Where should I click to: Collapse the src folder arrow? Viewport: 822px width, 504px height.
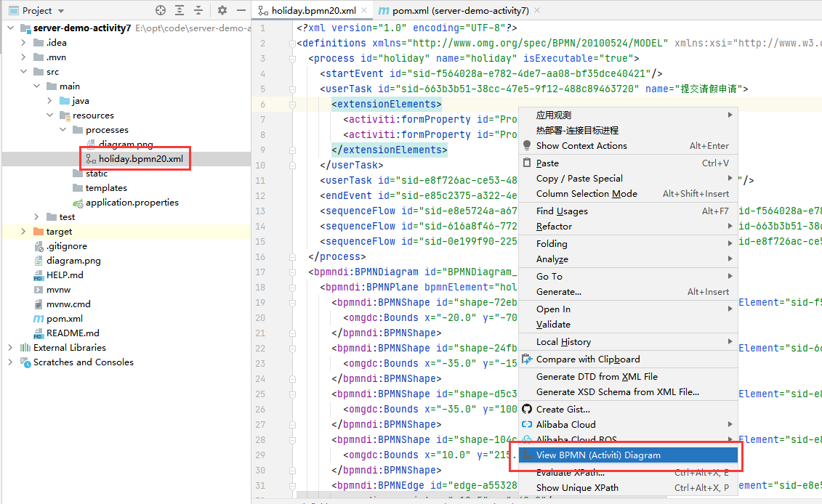[23, 72]
